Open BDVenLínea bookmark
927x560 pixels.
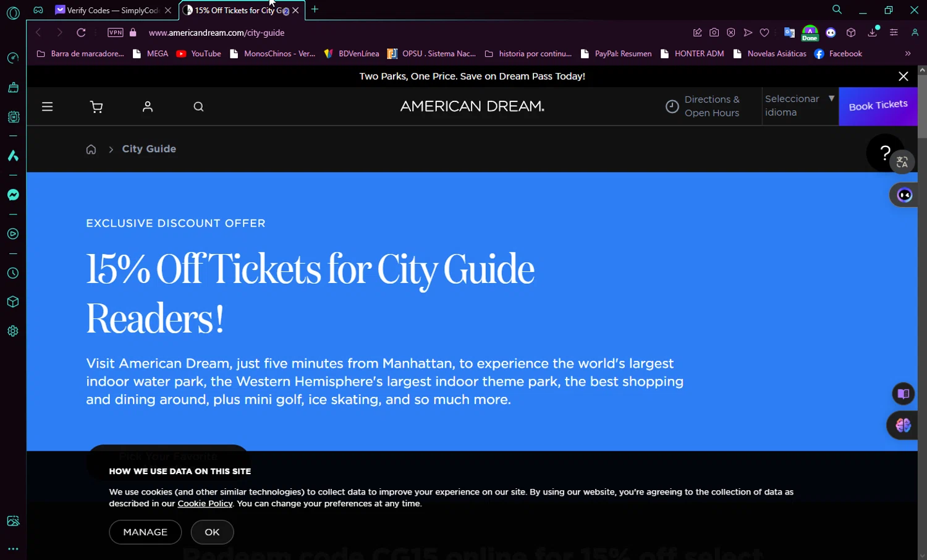click(352, 54)
